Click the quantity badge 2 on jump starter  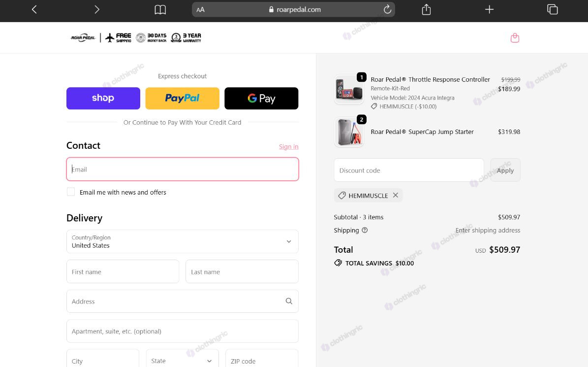pyautogui.click(x=362, y=120)
